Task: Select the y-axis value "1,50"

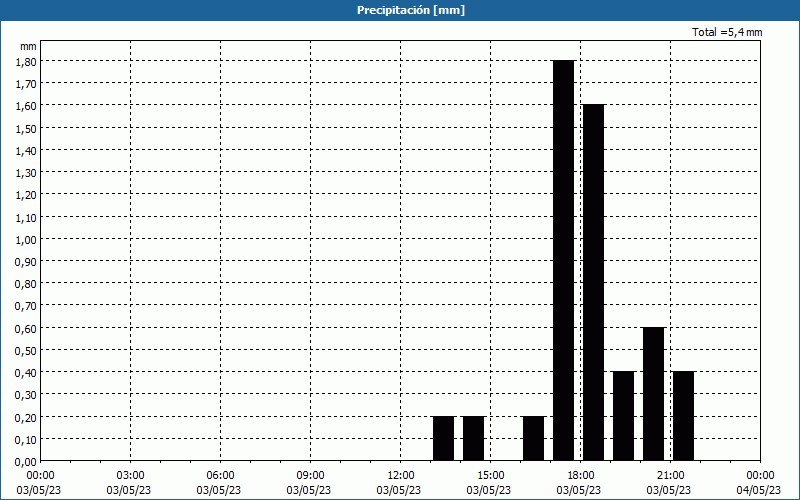Action: point(27,128)
